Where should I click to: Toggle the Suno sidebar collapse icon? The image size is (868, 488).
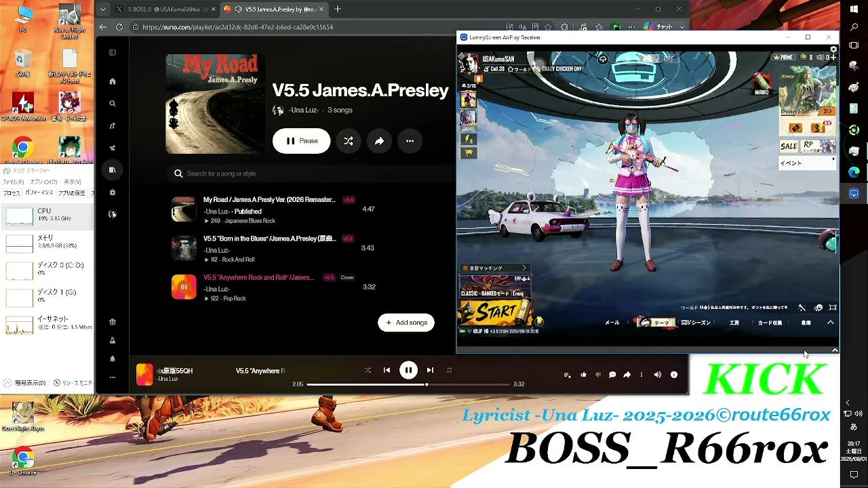(113, 52)
